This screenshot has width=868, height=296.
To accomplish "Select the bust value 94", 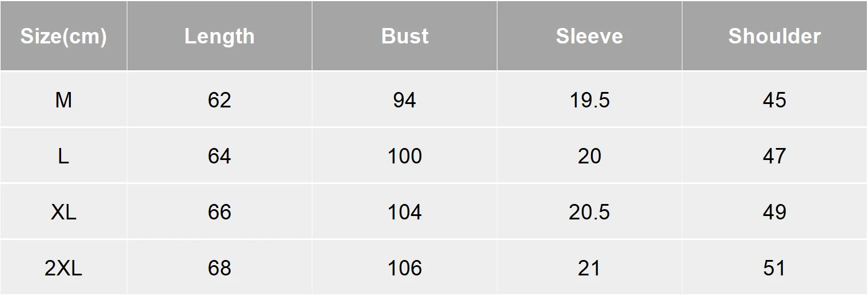I will tap(405, 100).
